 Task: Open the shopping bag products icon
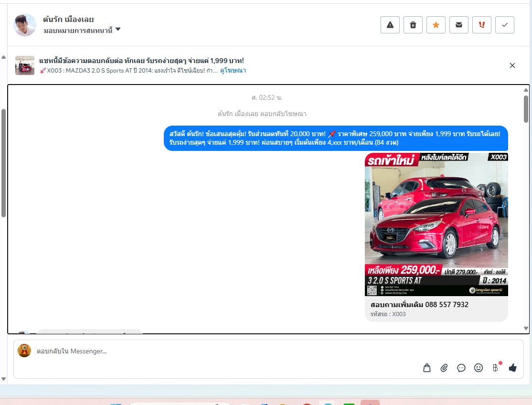coord(427,368)
